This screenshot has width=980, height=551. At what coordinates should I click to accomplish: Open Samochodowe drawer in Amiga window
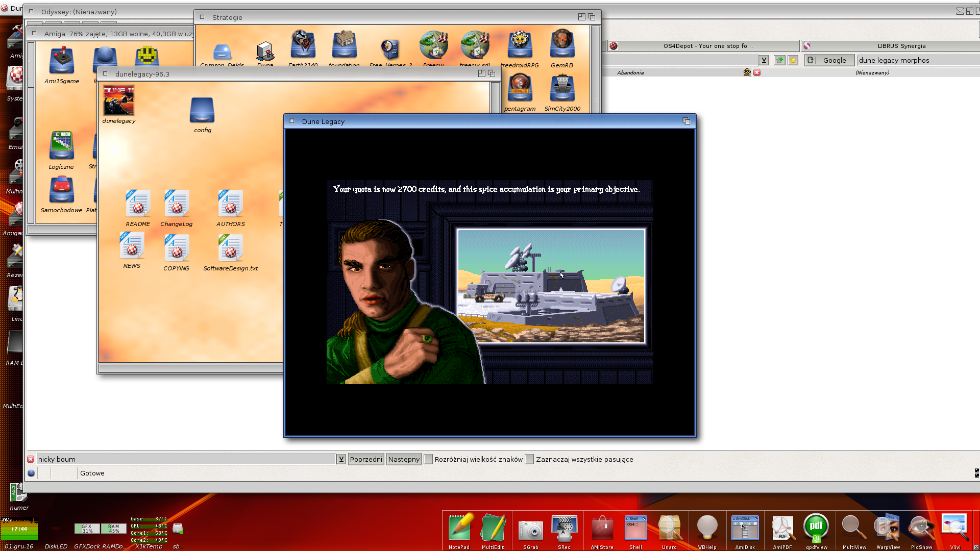[x=61, y=190]
